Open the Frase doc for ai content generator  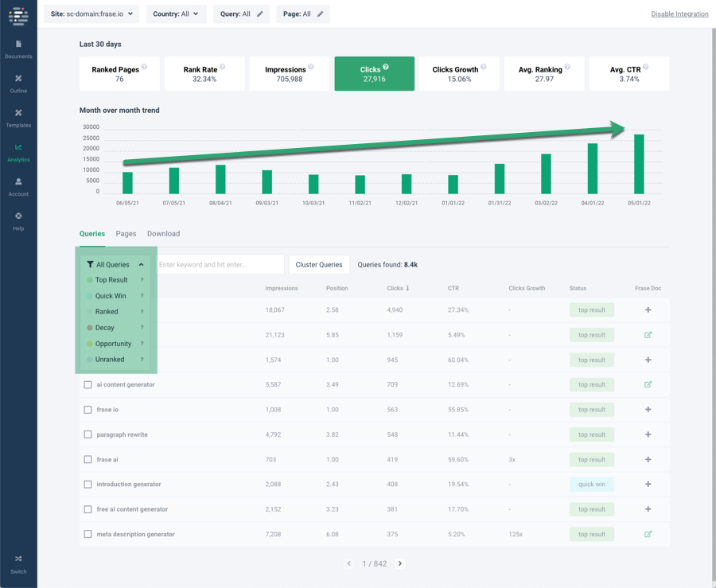(x=648, y=384)
